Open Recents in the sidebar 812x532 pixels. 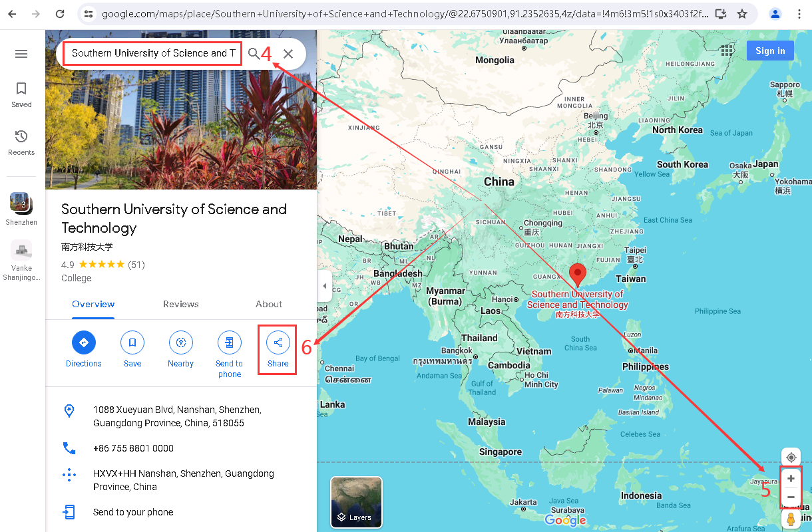[21, 142]
